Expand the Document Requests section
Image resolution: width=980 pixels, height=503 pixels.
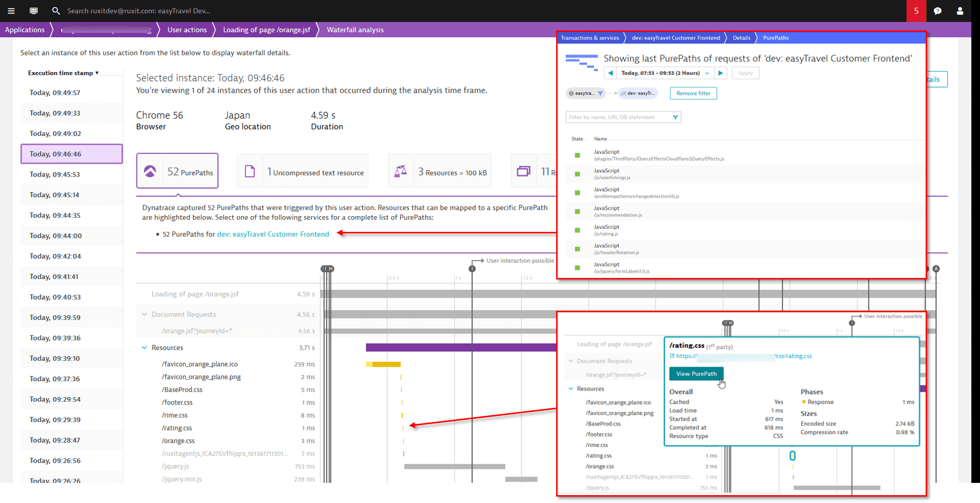tap(145, 314)
